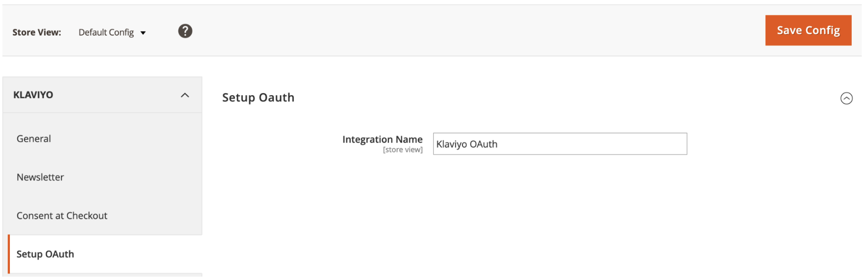Click the Store View label text
The height and width of the screenshot is (277, 868).
(37, 32)
